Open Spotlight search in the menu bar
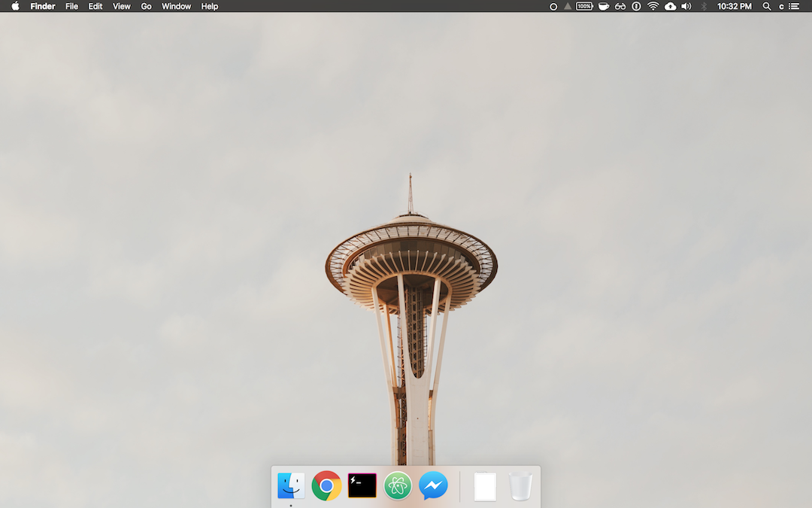The width and height of the screenshot is (812, 508). pos(766,6)
